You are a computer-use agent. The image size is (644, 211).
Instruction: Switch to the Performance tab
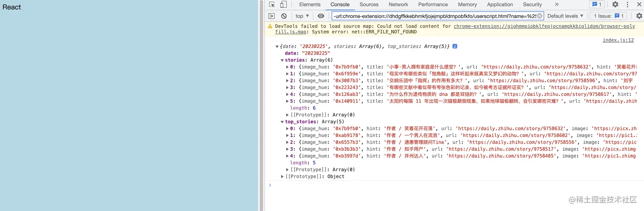pos(433,4)
